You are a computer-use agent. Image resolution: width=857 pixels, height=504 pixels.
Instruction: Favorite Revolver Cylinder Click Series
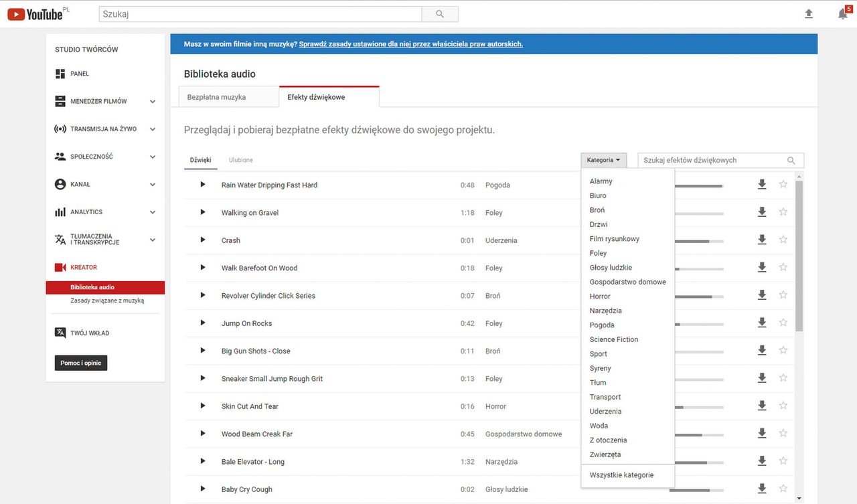(783, 295)
